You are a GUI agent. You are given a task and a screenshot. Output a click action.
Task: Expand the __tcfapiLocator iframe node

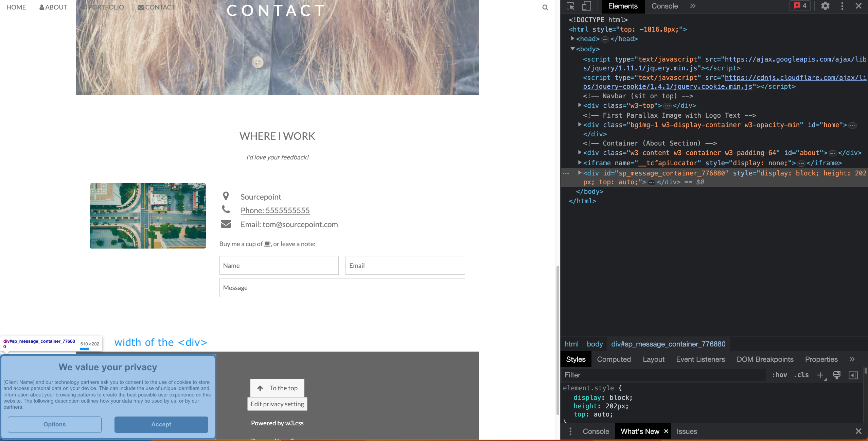580,163
